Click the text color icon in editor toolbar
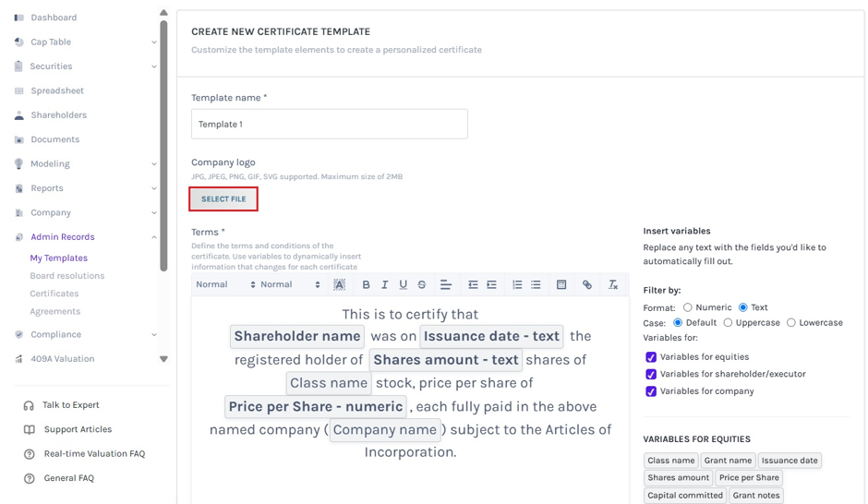This screenshot has width=868, height=504. pyautogui.click(x=339, y=284)
